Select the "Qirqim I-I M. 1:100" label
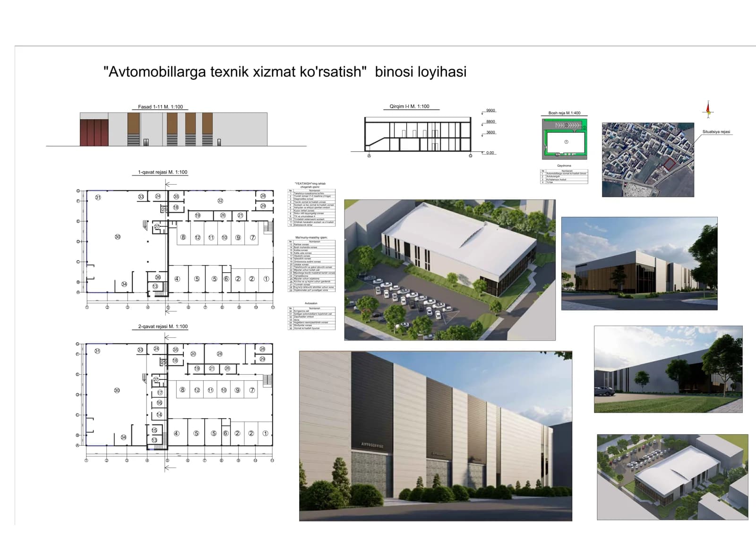The height and width of the screenshot is (534, 756). click(410, 106)
